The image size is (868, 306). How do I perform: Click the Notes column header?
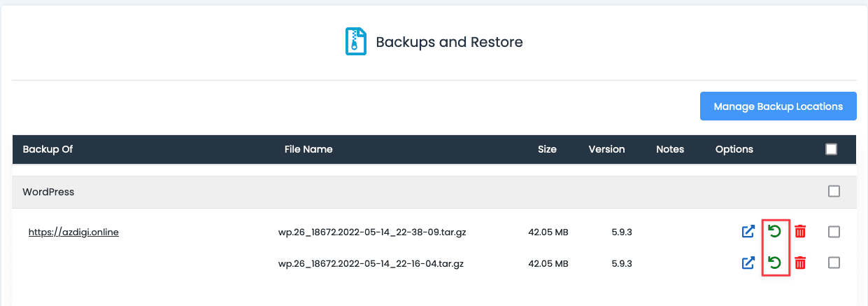point(670,149)
